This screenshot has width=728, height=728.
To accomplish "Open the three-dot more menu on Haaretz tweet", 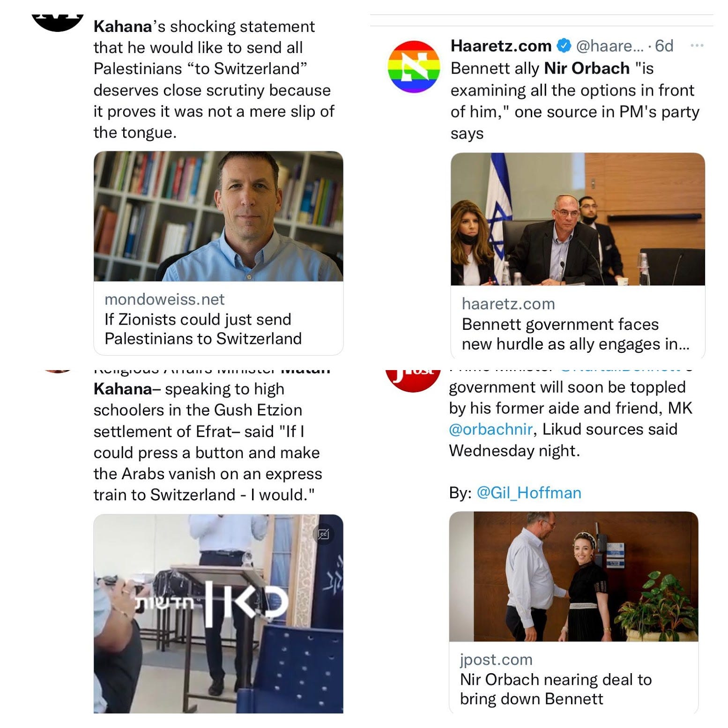I will (x=697, y=46).
